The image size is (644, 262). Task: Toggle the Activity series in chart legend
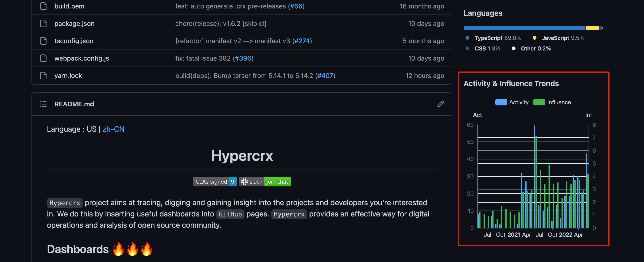point(512,102)
